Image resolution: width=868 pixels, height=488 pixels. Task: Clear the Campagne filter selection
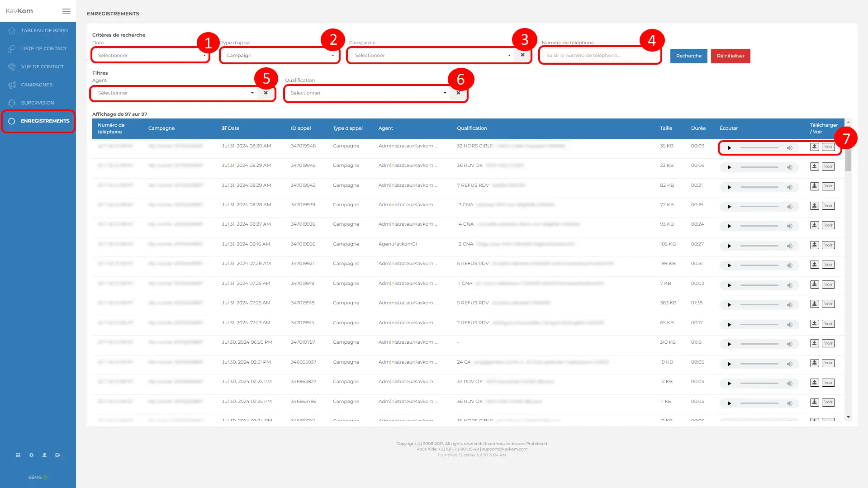[522, 55]
